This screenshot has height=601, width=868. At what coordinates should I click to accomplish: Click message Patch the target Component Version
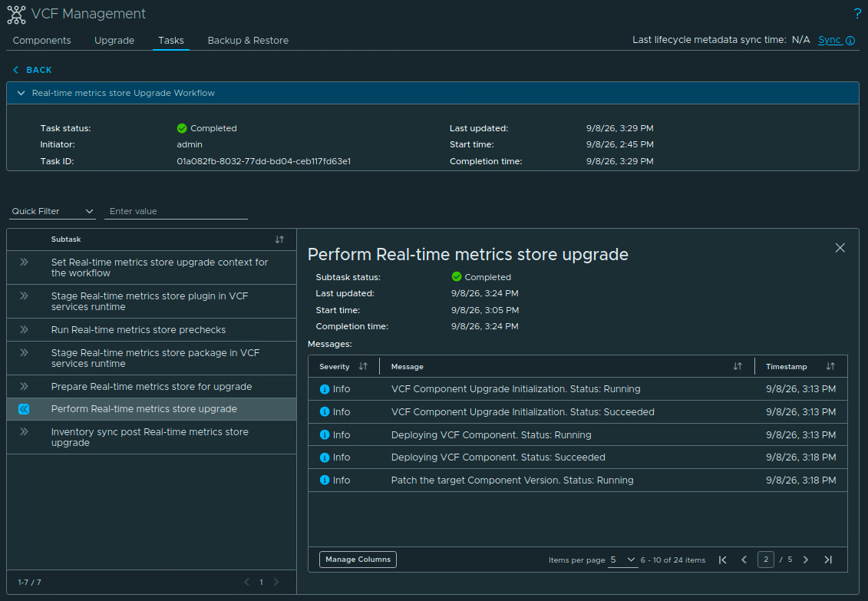(512, 480)
